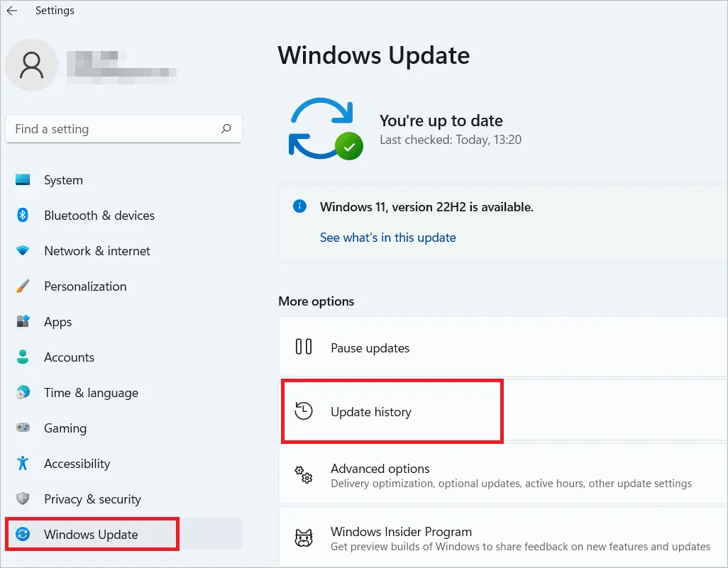Select the Accessibility icon in sidebar
This screenshot has width=728, height=568.
point(22,464)
